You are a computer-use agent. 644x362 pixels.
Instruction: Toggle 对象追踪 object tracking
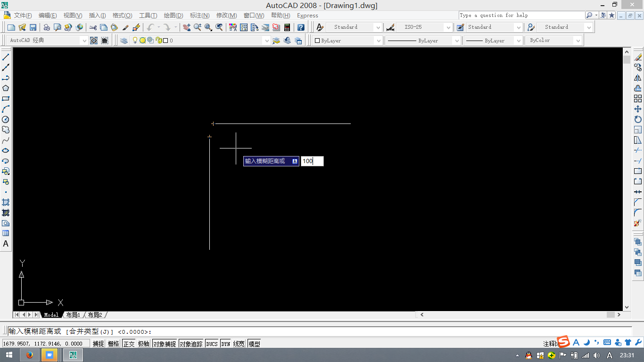click(191, 344)
